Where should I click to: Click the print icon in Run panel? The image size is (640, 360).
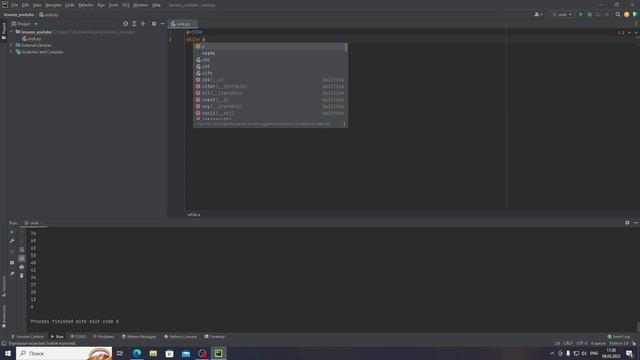coord(22,267)
